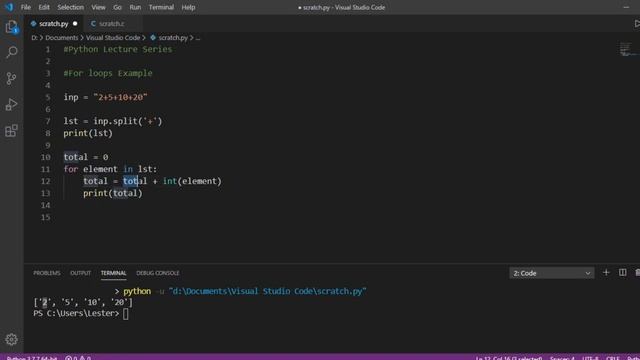Image resolution: width=640 pixels, height=360 pixels.
Task: Switch to the Problems panel tab
Action: (x=47, y=273)
